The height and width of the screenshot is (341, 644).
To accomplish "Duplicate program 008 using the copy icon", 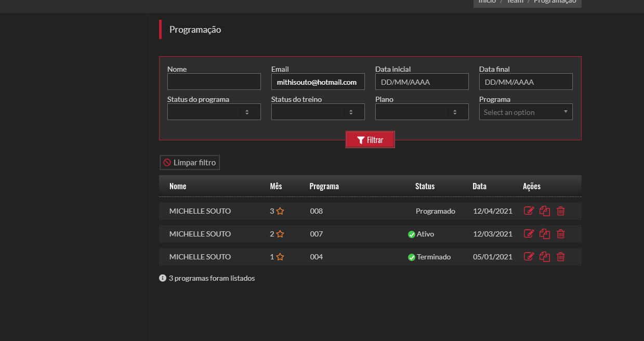I will [545, 211].
